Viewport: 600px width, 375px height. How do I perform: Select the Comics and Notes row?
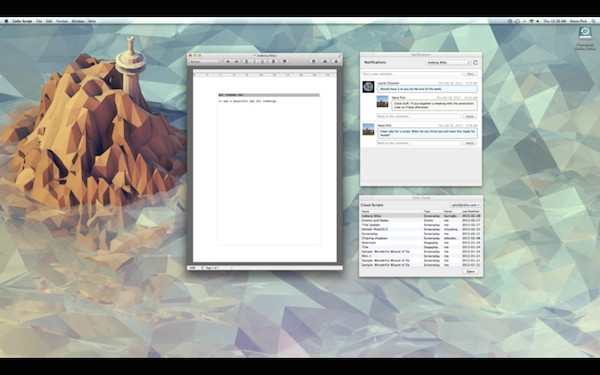pyautogui.click(x=421, y=220)
